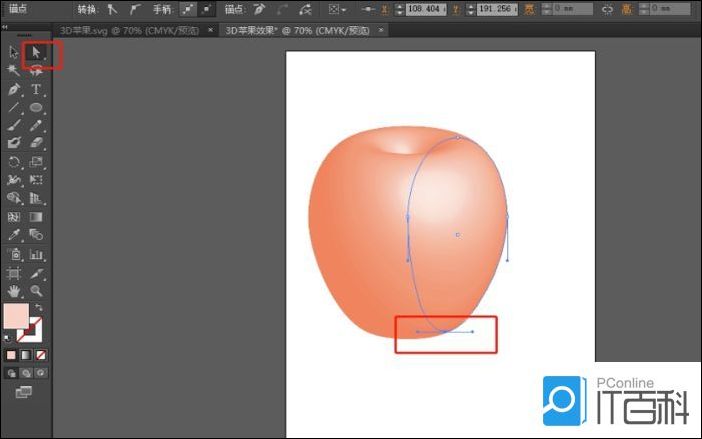
Task: Toggle show handles for selected anchors
Action: [189, 9]
